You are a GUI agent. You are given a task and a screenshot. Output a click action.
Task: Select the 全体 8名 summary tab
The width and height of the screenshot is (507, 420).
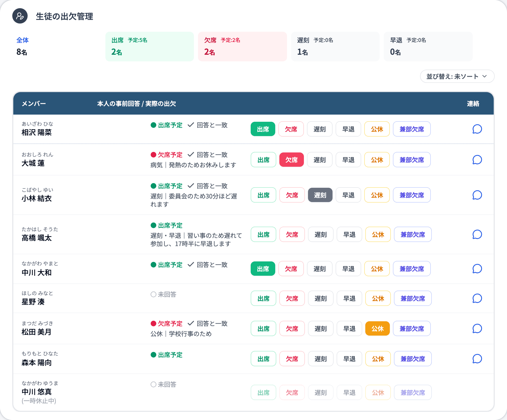[57, 47]
